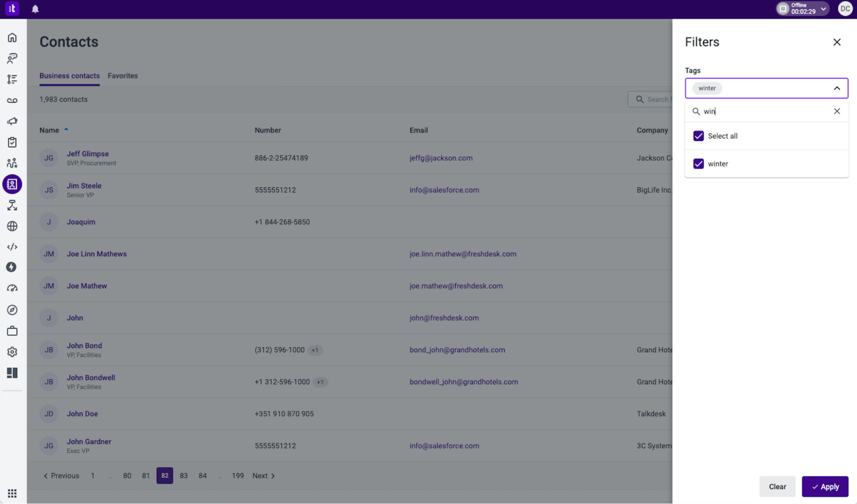Open the apps grid launcher icon
Viewport: 857px width, 504px height.
click(x=12, y=493)
